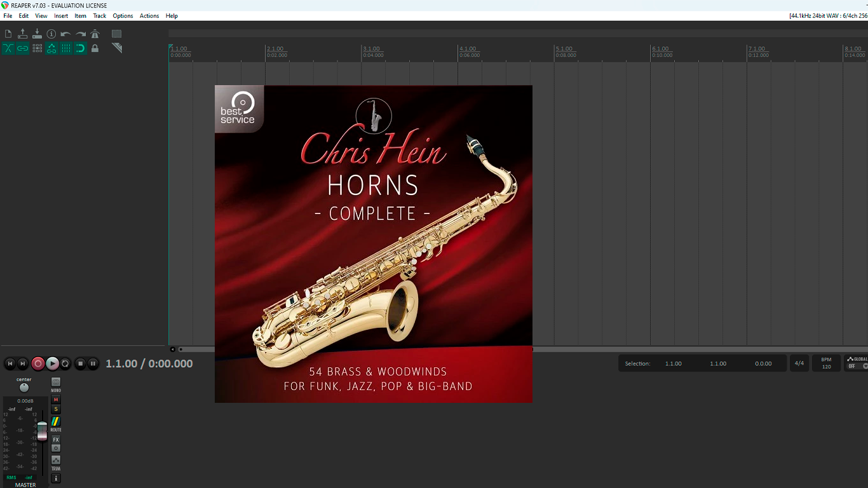Click the selection start 1.1.00 field

674,363
